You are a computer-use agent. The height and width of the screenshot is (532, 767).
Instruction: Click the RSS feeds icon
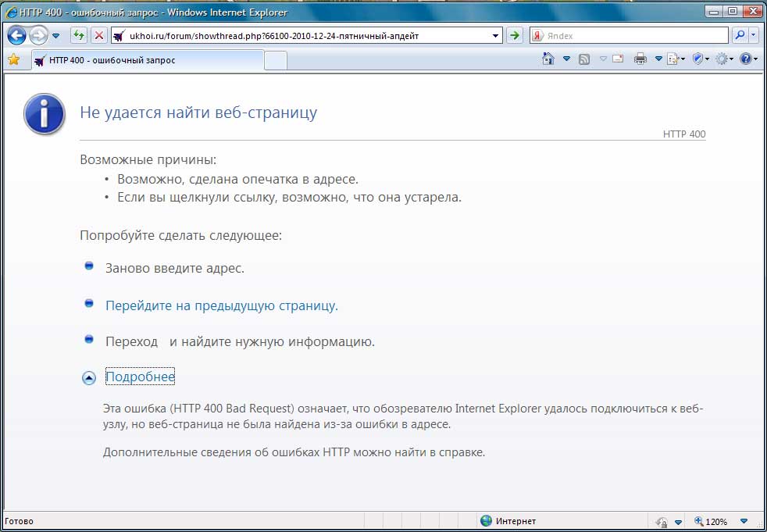[583, 59]
